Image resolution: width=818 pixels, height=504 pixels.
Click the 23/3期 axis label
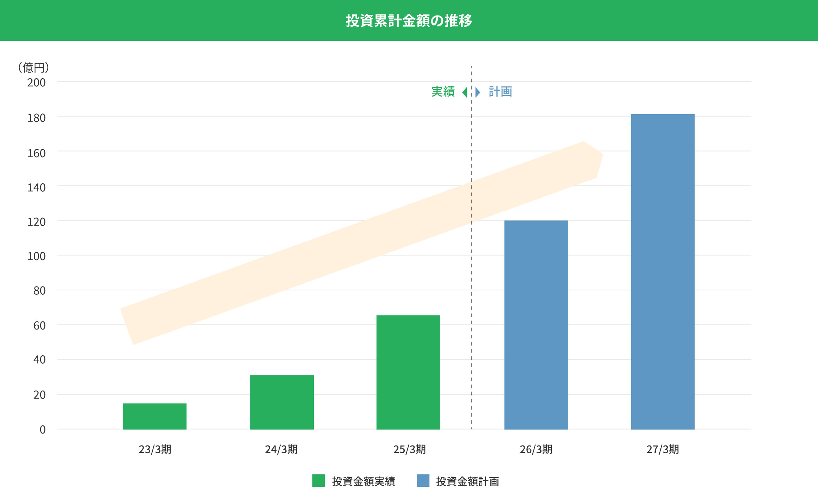click(x=155, y=449)
